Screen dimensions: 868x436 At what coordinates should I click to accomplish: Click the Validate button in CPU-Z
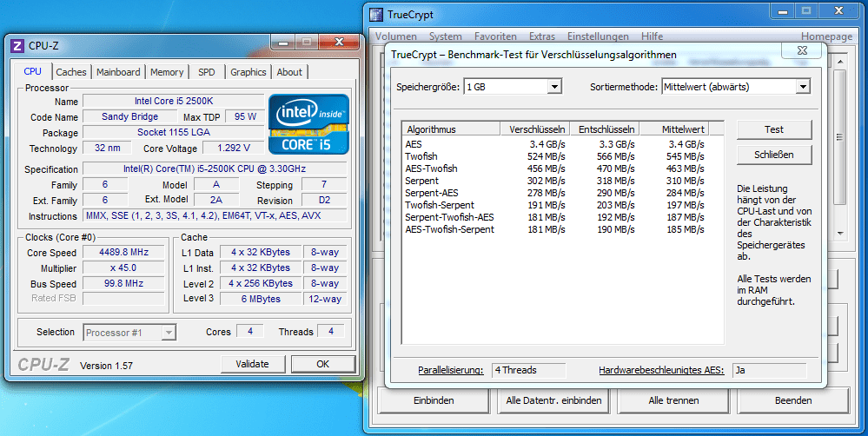pos(253,364)
